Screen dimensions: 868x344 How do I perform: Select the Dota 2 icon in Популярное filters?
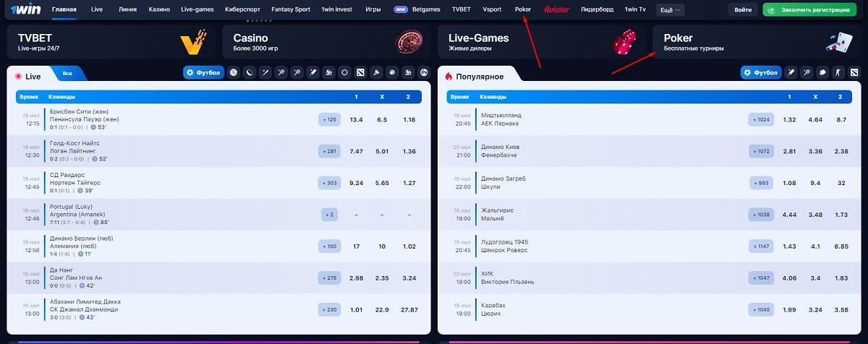(x=854, y=72)
